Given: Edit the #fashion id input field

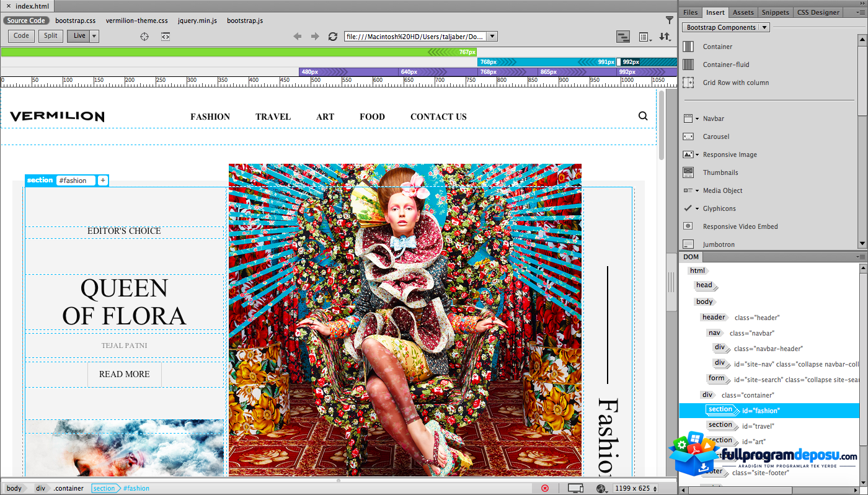Looking at the screenshot, I should (76, 181).
